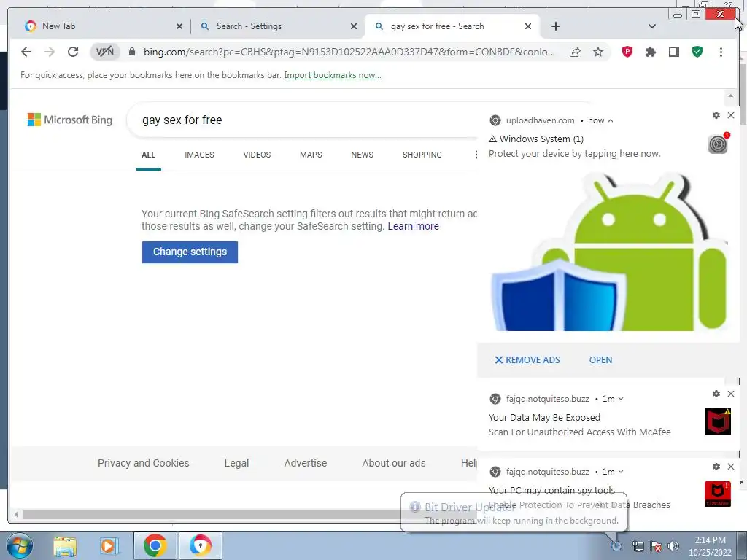Click the green shield extension icon
The width and height of the screenshot is (747, 560).
pyautogui.click(x=697, y=52)
